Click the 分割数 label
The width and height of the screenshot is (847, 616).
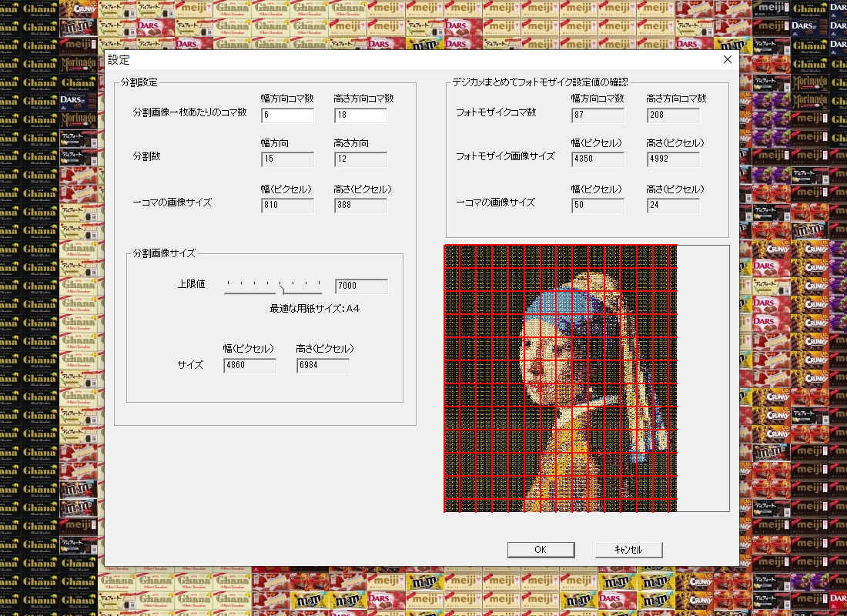point(146,156)
